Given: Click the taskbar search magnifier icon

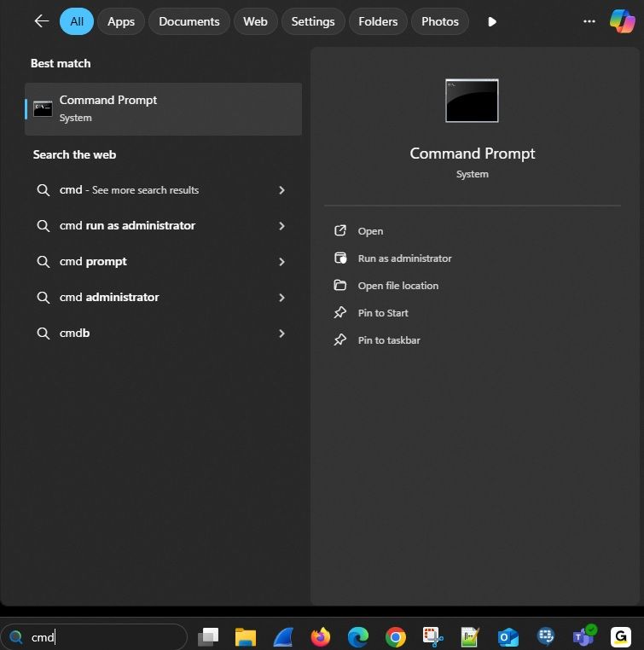Looking at the screenshot, I should point(15,636).
